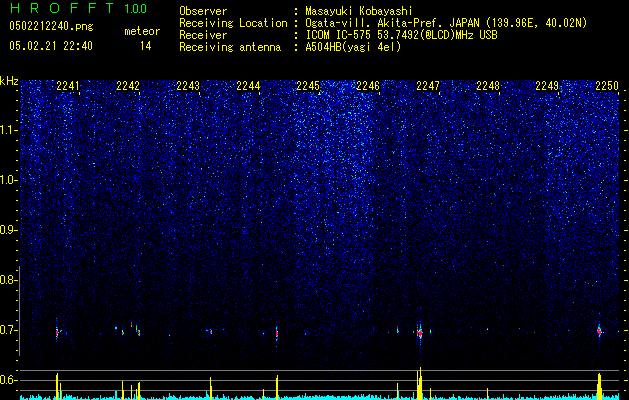
Task: Click the 1.0 frequency axis label
Action: (x=8, y=180)
